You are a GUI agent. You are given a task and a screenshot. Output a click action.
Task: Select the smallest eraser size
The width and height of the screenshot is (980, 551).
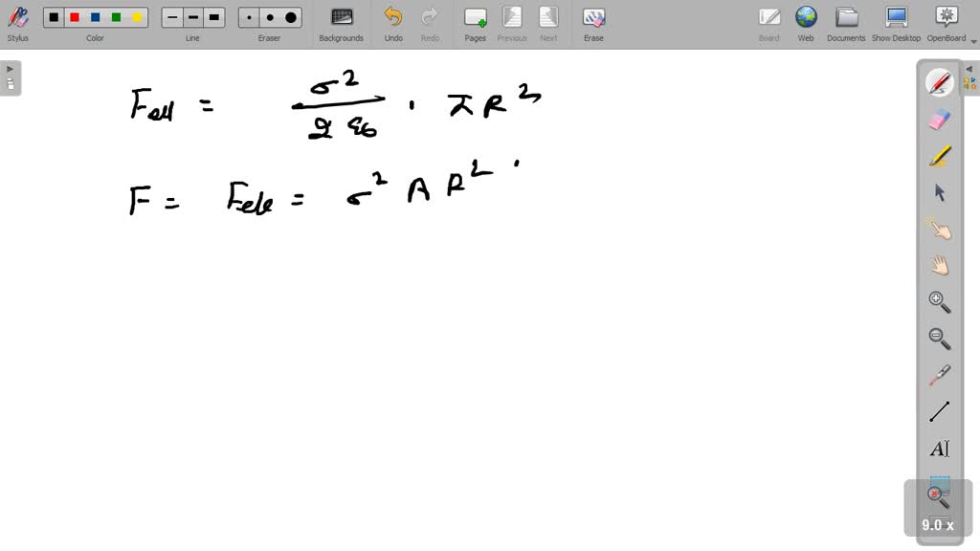250,17
